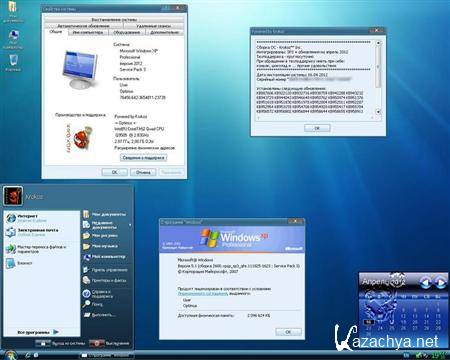450x360 pixels.
Task: Open Control Panel from the Start menu
Action: click(x=106, y=270)
